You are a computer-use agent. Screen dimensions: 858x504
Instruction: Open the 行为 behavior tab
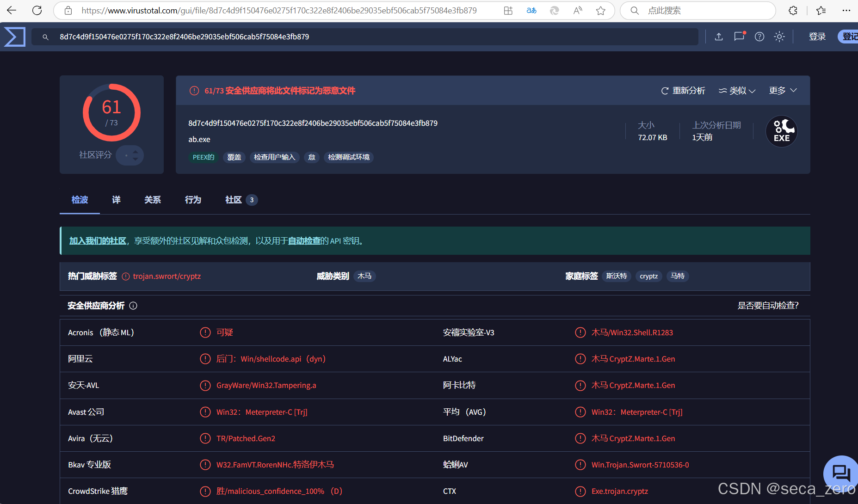point(193,200)
